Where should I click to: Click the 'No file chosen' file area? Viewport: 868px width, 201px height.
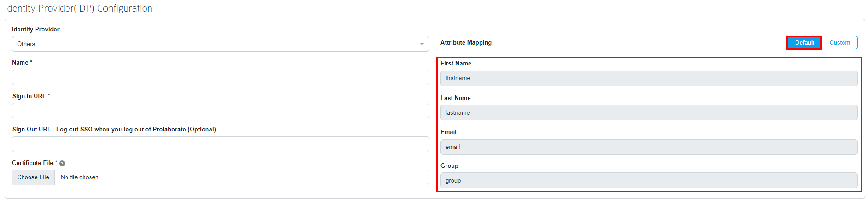(242, 177)
